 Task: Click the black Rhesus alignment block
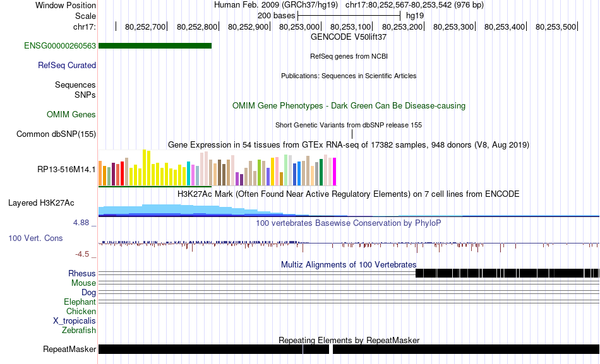coord(507,273)
